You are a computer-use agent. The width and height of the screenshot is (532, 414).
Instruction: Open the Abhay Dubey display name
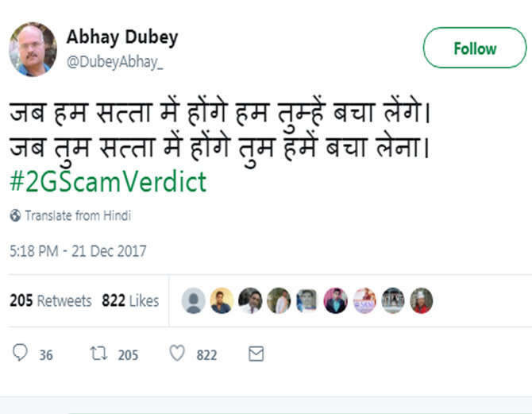pos(121,37)
